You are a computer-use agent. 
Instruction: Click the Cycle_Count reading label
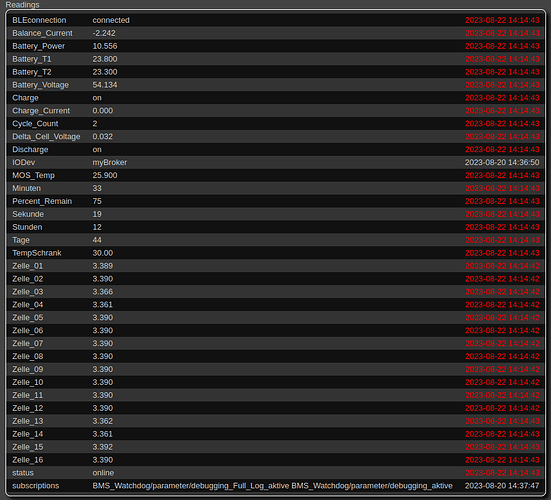click(35, 124)
